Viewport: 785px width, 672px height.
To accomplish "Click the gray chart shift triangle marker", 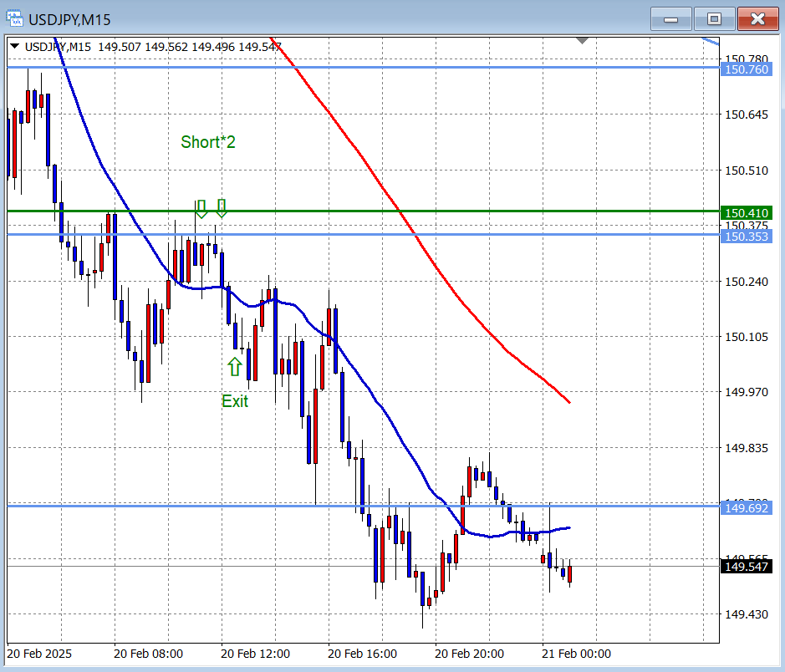I will [583, 40].
